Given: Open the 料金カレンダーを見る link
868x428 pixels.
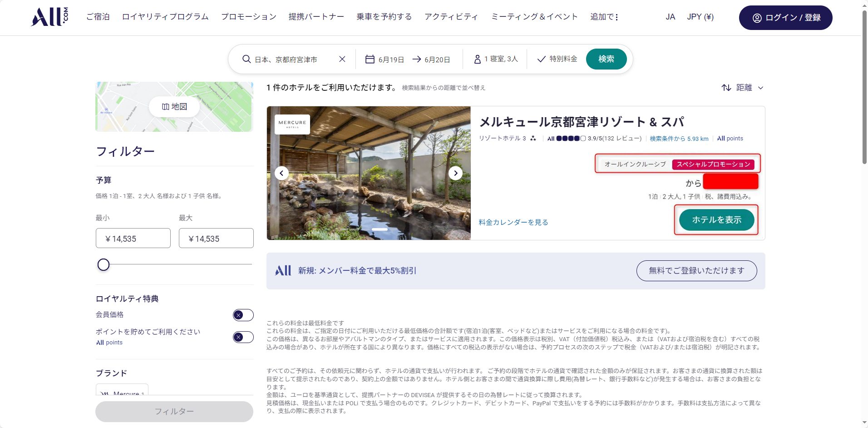Looking at the screenshot, I should pyautogui.click(x=513, y=222).
